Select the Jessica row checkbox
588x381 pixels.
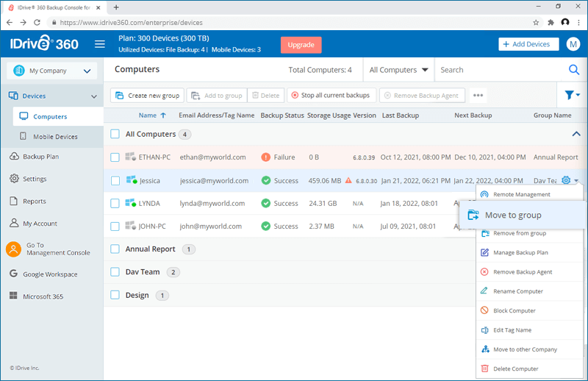[x=115, y=180]
